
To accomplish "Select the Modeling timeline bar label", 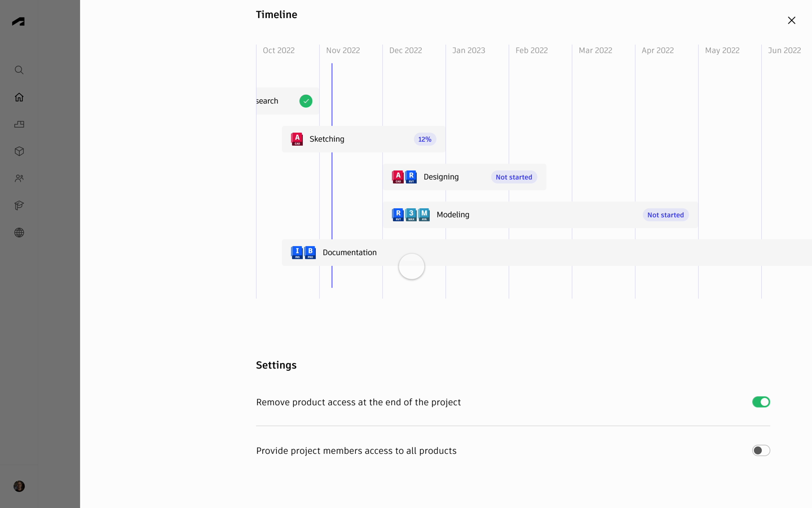I will tap(453, 214).
